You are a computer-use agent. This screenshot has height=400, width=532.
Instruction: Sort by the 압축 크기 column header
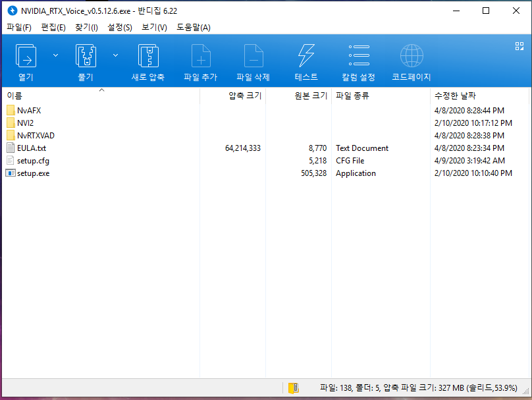coord(233,96)
